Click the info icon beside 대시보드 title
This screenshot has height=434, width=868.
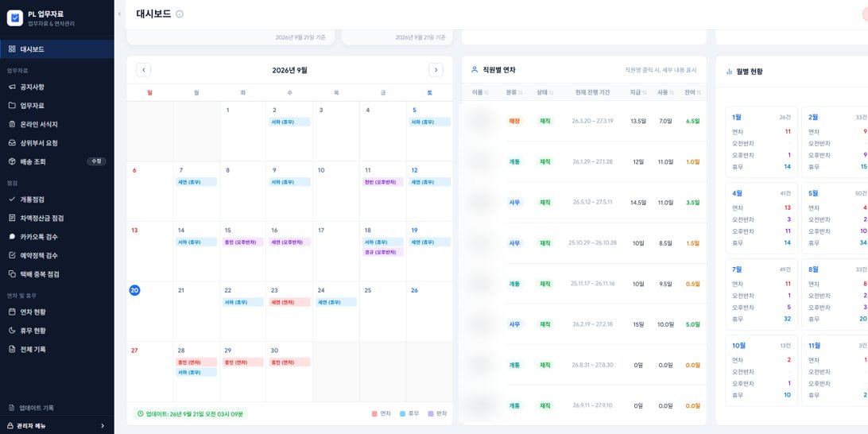click(180, 14)
